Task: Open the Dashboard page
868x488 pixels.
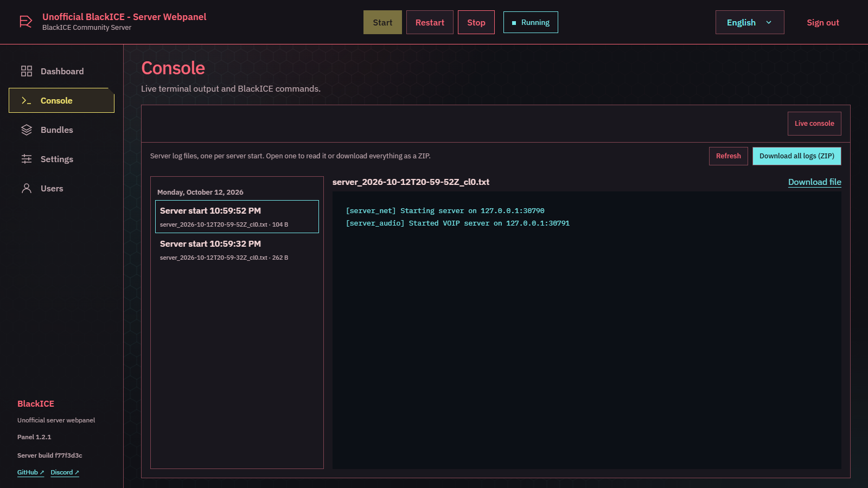Action: [61, 71]
